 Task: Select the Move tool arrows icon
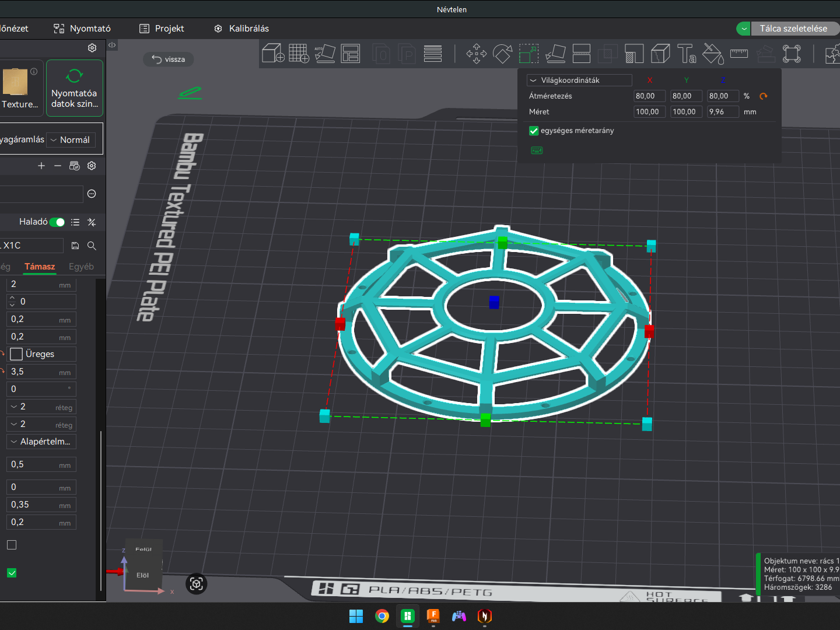click(477, 54)
